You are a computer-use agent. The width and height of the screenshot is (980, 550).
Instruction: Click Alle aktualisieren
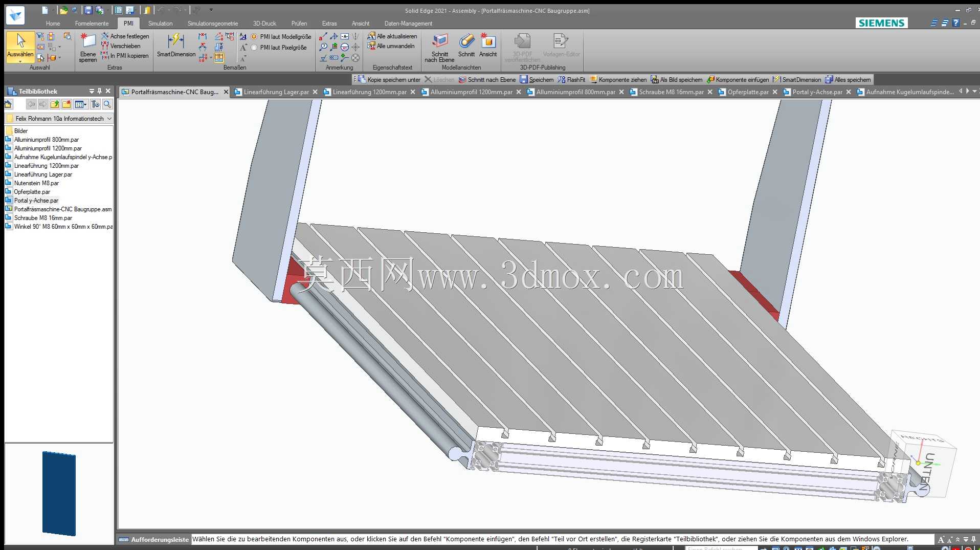pos(392,36)
